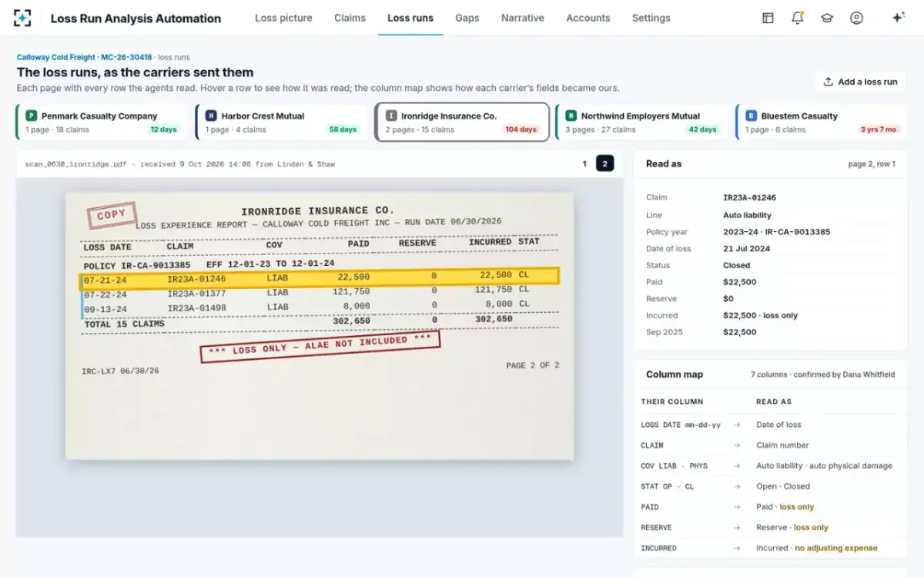Open the Loss picture tab
Viewport: 924px width, 578px height.
point(283,18)
